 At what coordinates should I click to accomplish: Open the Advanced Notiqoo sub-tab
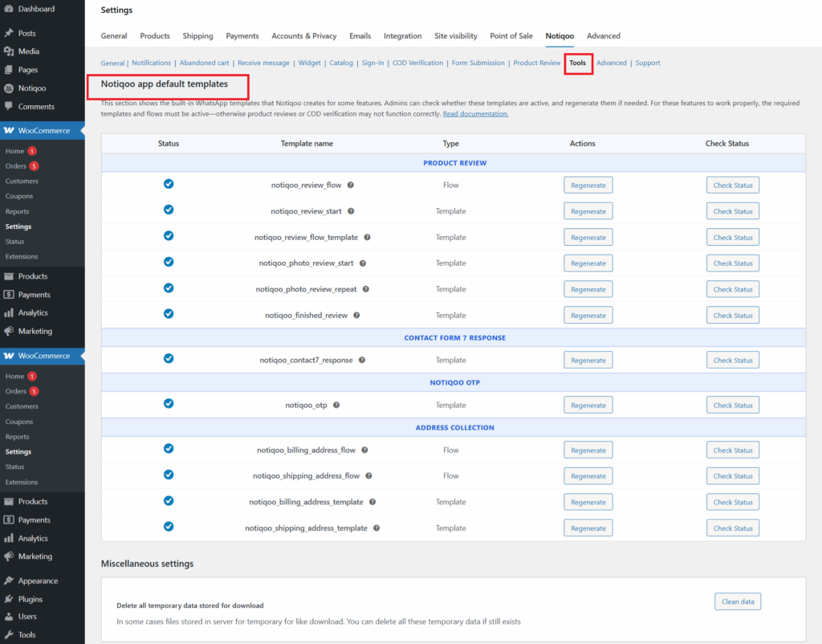click(x=612, y=63)
